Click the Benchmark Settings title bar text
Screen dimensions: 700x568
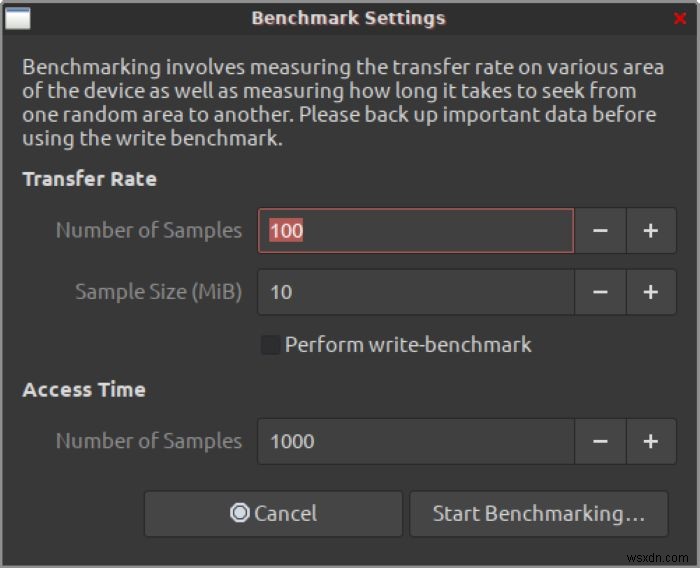click(x=348, y=18)
